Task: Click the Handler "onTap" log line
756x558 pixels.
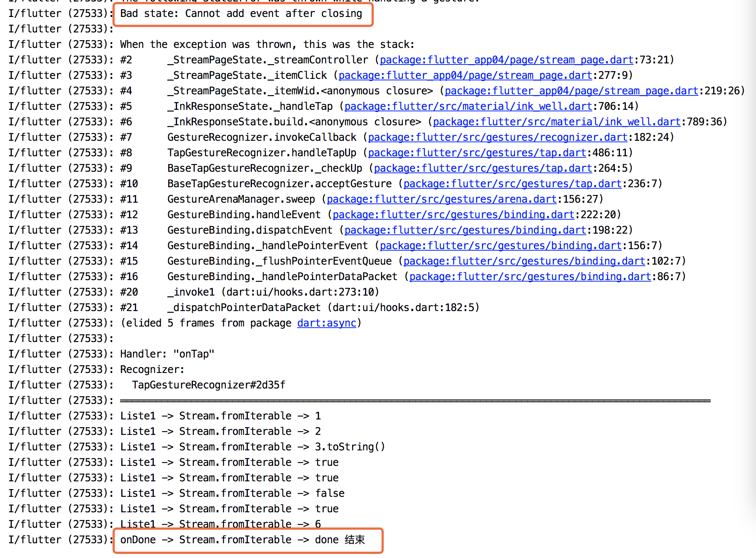Action: [167, 354]
